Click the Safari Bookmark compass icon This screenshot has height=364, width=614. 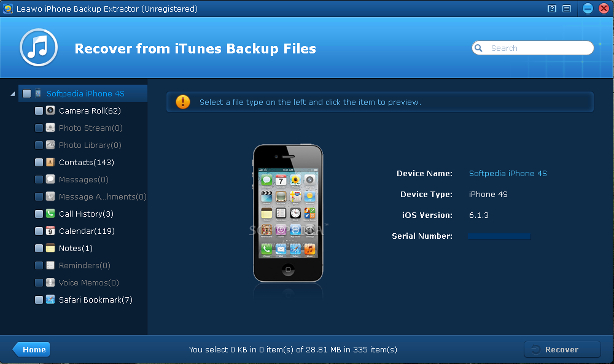(50, 300)
